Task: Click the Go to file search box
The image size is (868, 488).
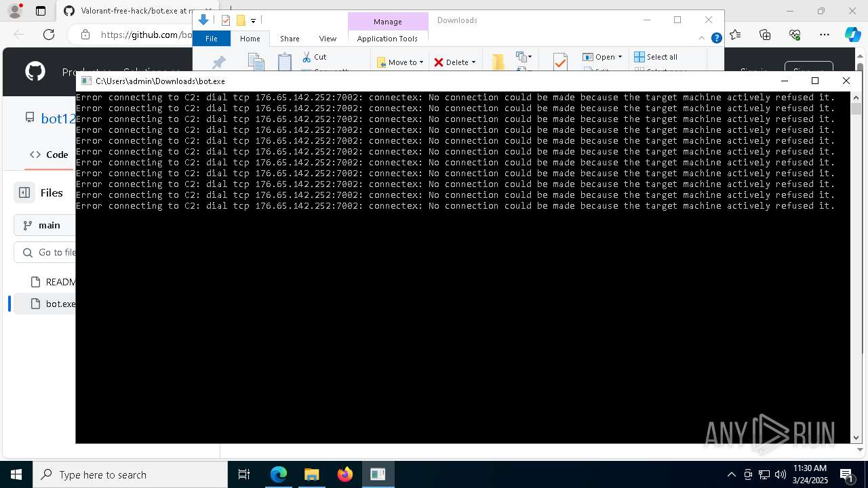Action: pos(44,252)
